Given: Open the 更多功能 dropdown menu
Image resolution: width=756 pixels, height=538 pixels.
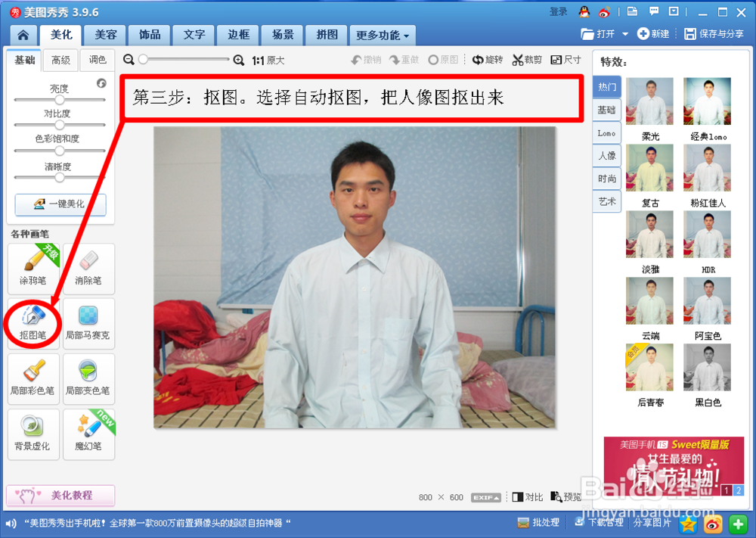Looking at the screenshot, I should pyautogui.click(x=381, y=35).
